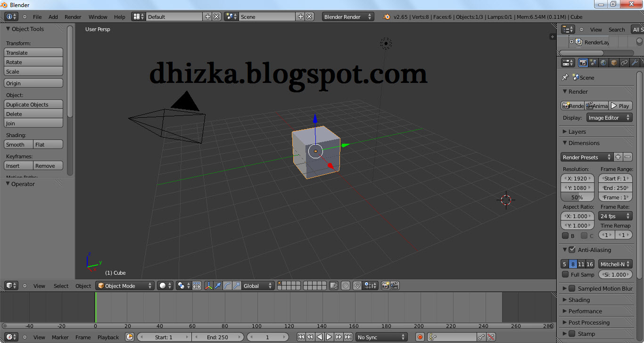Viewport: 644px width, 343px height.
Task: Adjust the 50% resolution percentage slider
Action: pyautogui.click(x=578, y=197)
